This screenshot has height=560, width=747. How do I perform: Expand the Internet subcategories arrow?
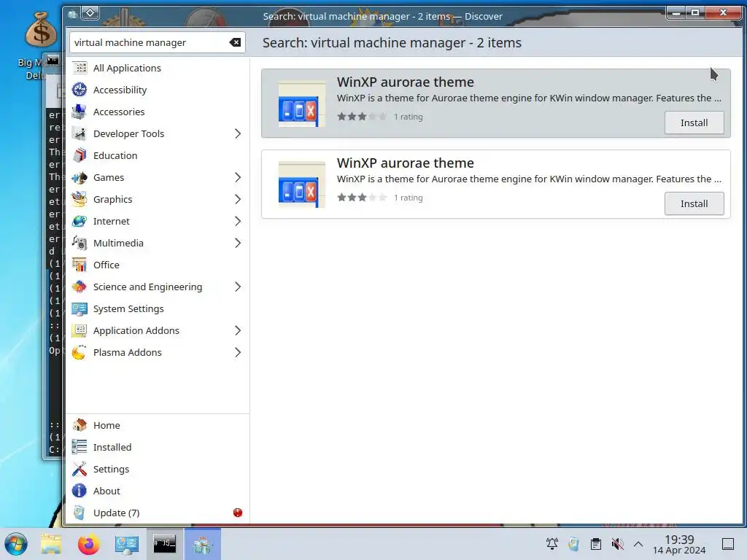(x=237, y=222)
